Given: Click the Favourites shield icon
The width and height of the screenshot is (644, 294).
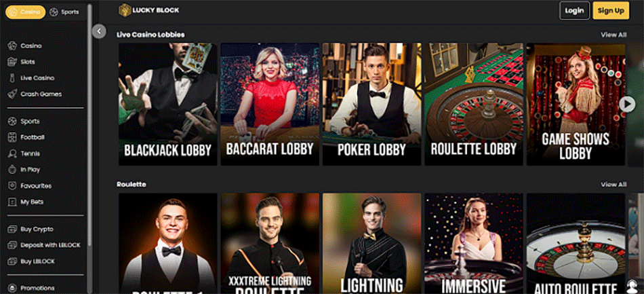Looking at the screenshot, I should point(12,186).
